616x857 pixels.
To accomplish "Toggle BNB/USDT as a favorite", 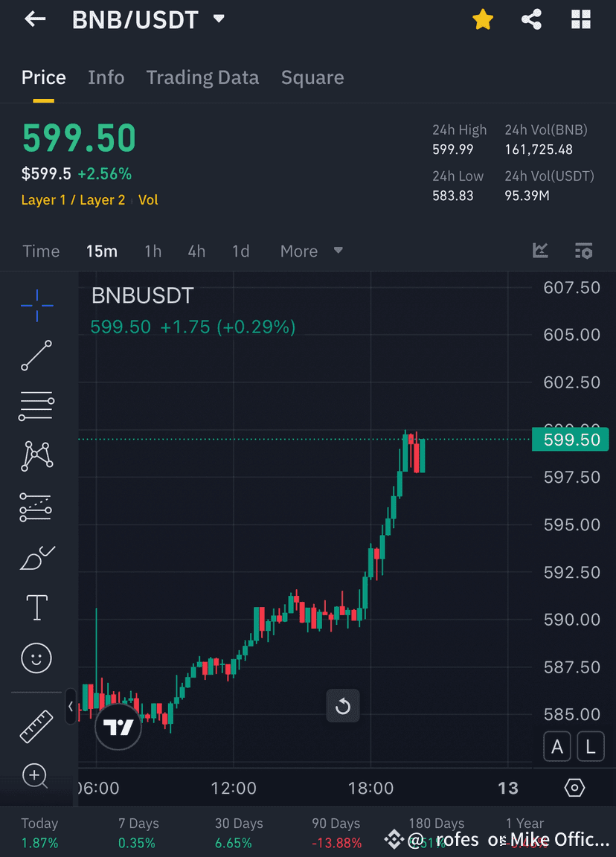I will (x=483, y=19).
